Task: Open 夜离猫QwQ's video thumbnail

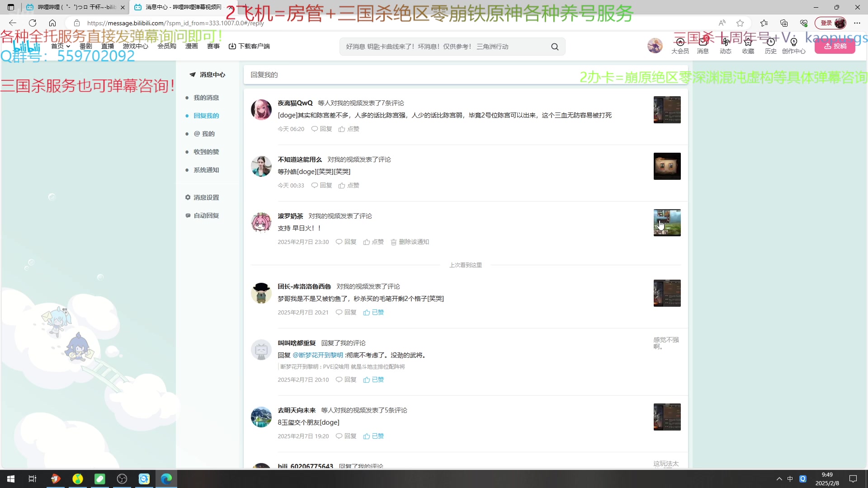Action: click(667, 110)
